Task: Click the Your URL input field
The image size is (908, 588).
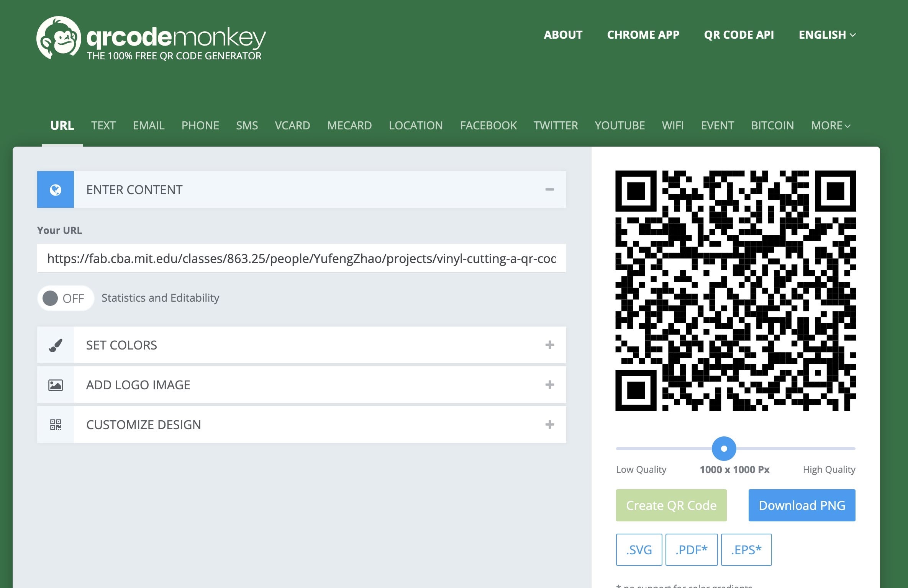Action: (x=301, y=258)
